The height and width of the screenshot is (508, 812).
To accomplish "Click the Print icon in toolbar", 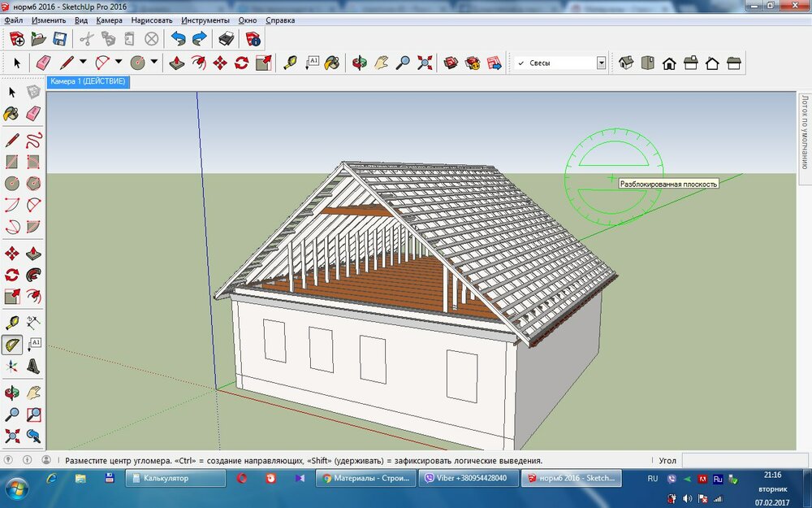I will point(227,38).
